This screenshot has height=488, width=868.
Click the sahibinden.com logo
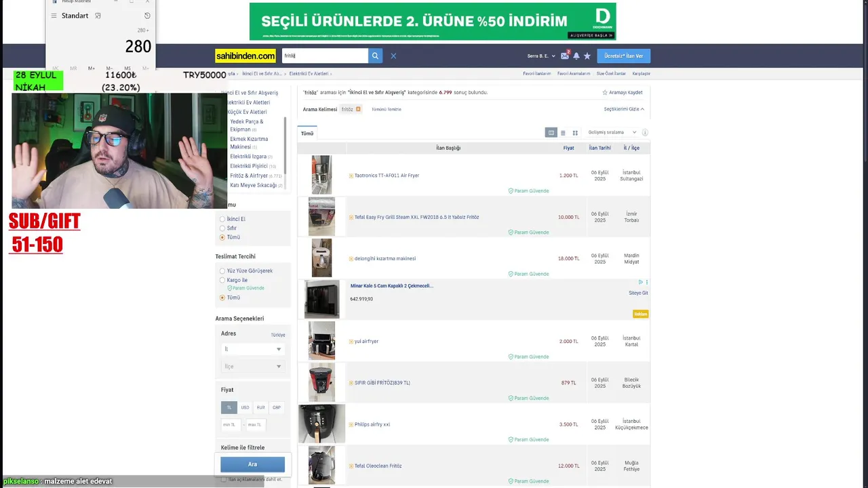click(x=245, y=56)
